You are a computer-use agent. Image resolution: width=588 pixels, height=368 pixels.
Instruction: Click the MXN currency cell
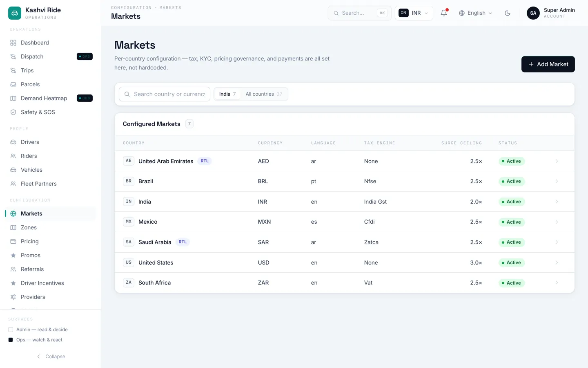(264, 222)
